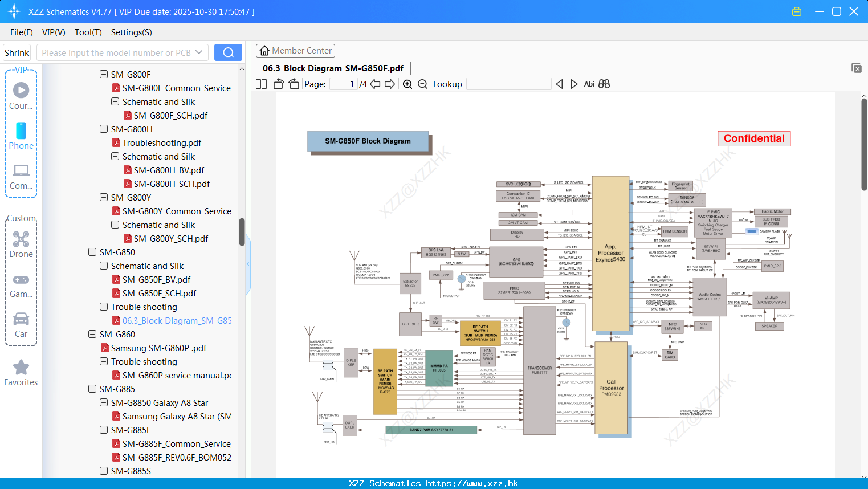
Task: Open Troubleshooting.pdf under SM-G800H
Action: pyautogui.click(x=162, y=142)
